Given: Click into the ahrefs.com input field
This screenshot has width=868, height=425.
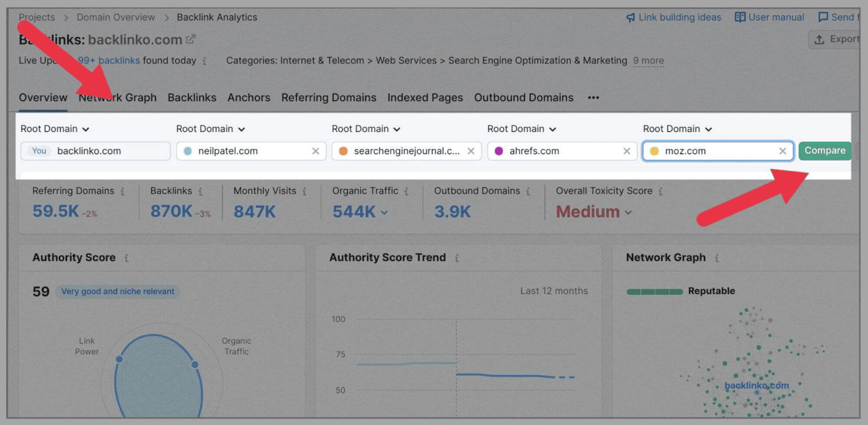Looking at the screenshot, I should tap(562, 151).
